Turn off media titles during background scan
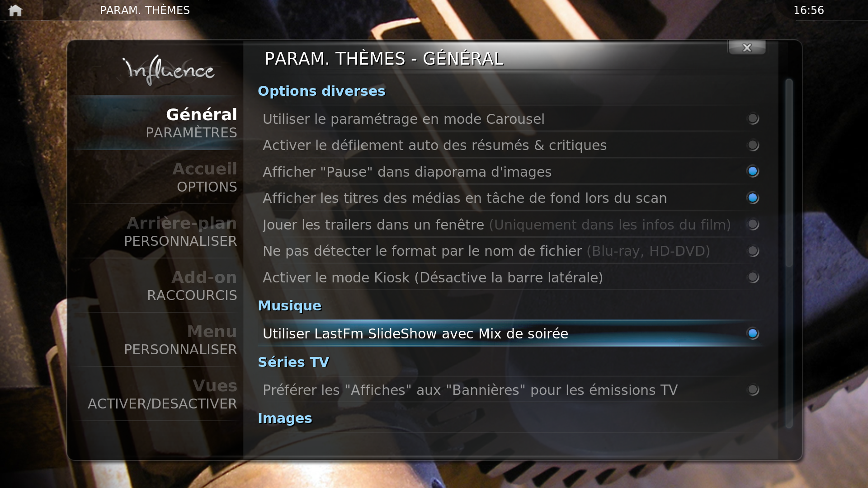This screenshot has width=868, height=488. pos(753,198)
